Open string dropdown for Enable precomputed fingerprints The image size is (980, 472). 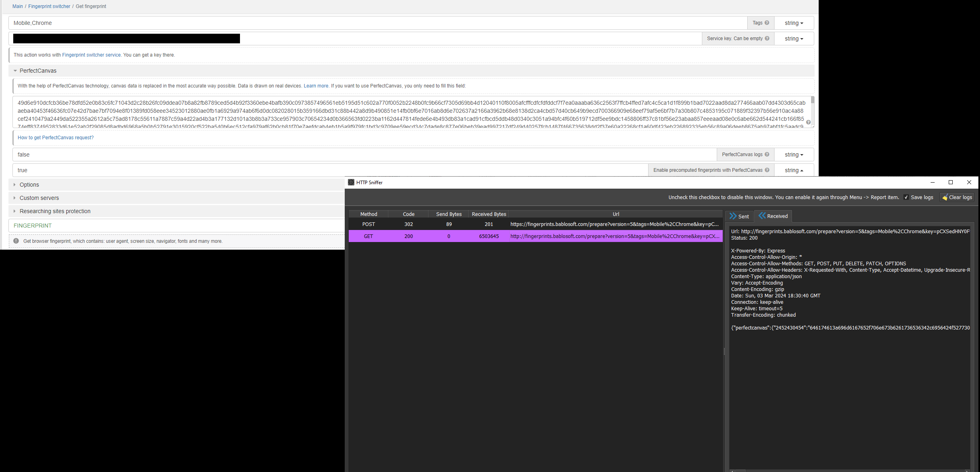point(794,170)
